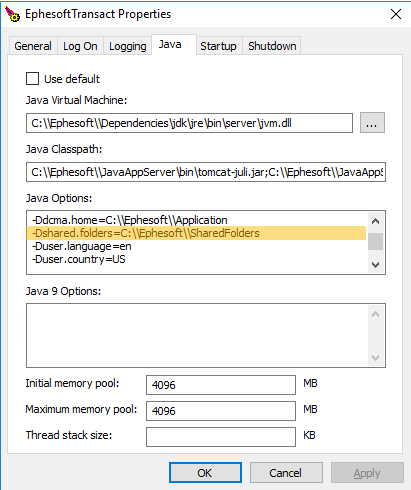Switch to the Logging tab
The width and height of the screenshot is (411, 490).
click(128, 46)
